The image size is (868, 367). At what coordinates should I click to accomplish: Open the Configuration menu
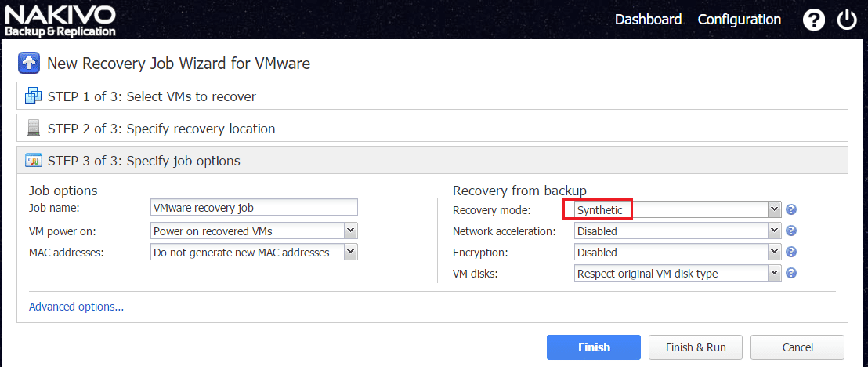740,20
